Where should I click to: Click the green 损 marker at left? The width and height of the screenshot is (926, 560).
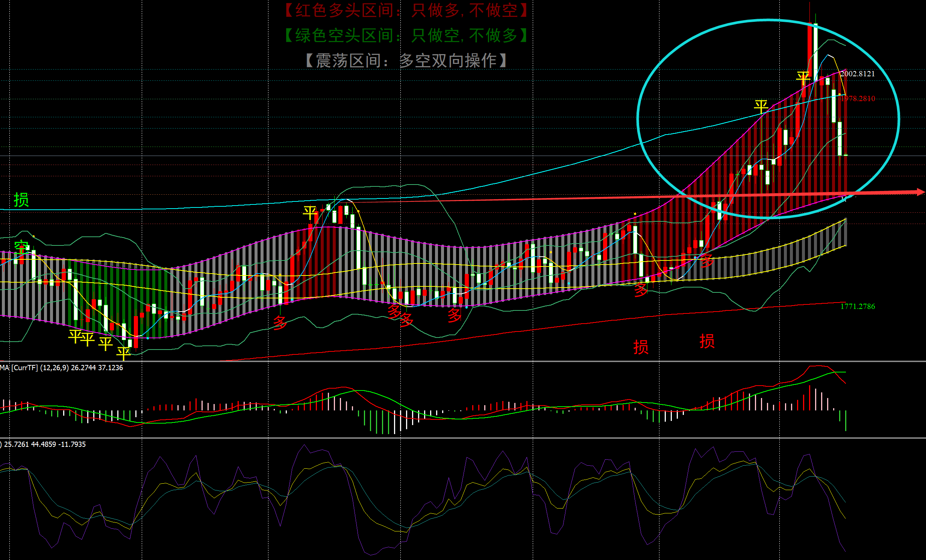(21, 200)
